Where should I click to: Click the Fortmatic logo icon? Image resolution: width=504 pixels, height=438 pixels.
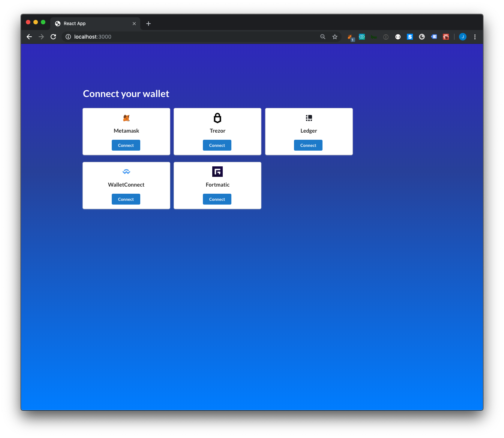[x=217, y=172]
